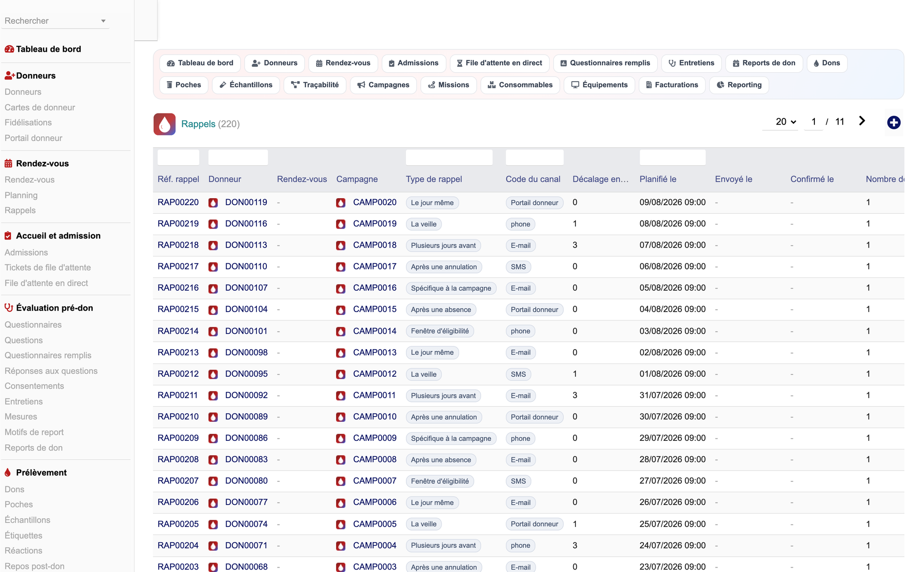This screenshot has width=924, height=572.
Task: Click donor icon beside DON00119
Action: (x=213, y=203)
